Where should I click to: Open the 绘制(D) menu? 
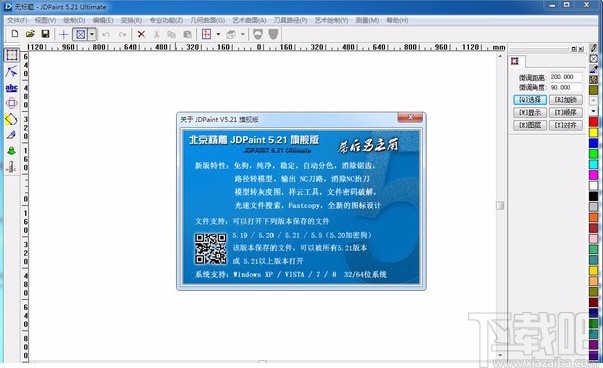[74, 20]
